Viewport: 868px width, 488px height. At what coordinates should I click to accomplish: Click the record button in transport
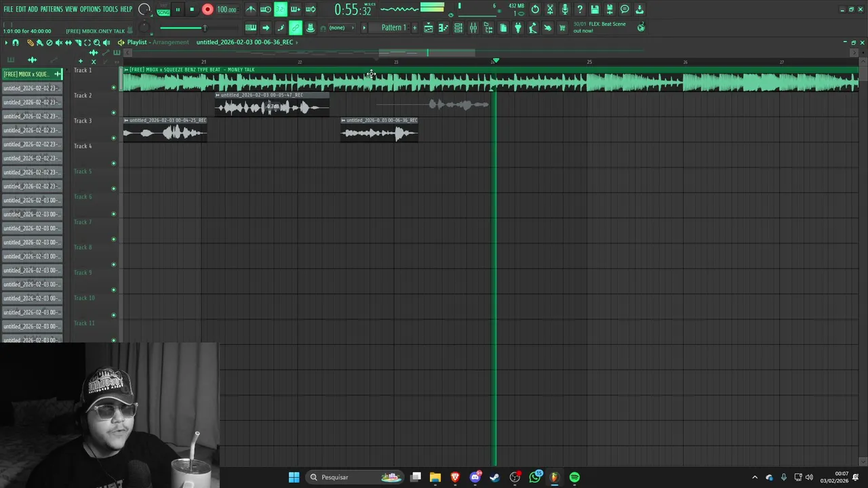208,9
